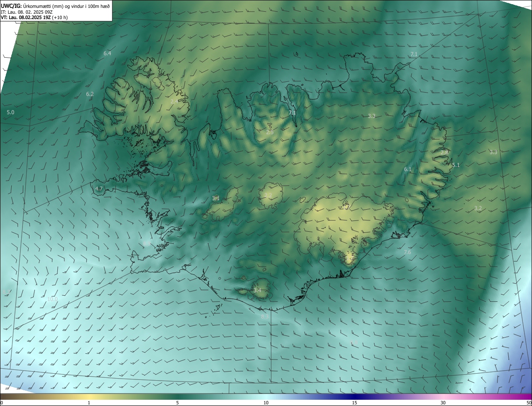Click the colorbar at the tick labeled 15
The height and width of the screenshot is (406, 532).
click(355, 397)
